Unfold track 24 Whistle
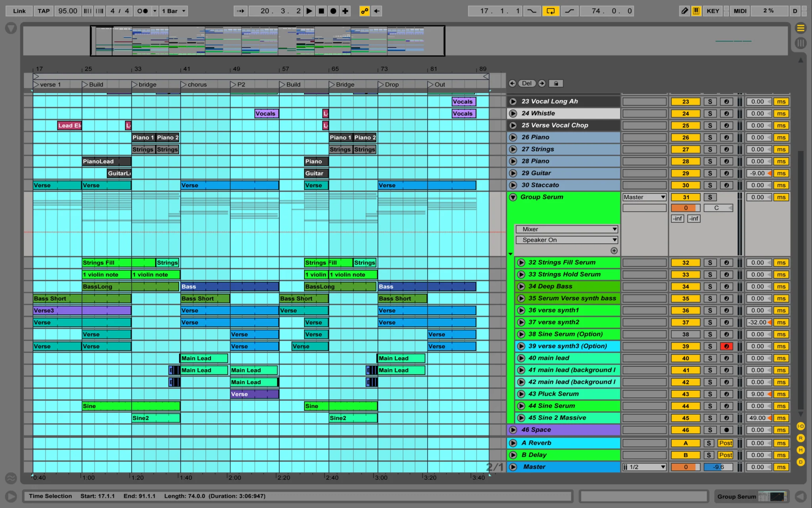 click(x=513, y=114)
